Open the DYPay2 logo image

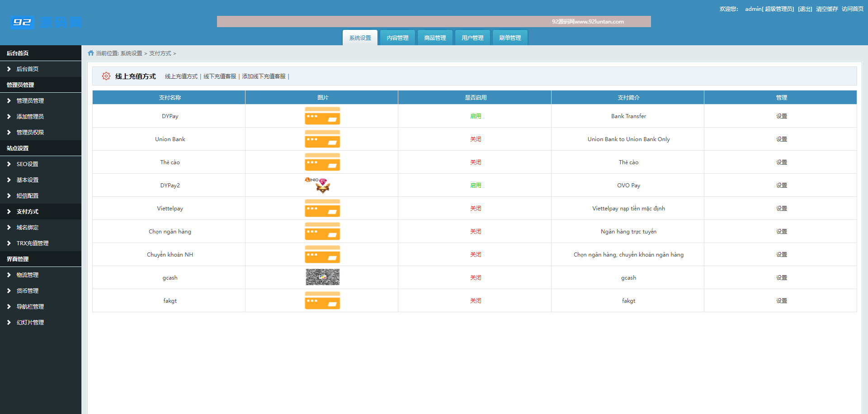[318, 185]
